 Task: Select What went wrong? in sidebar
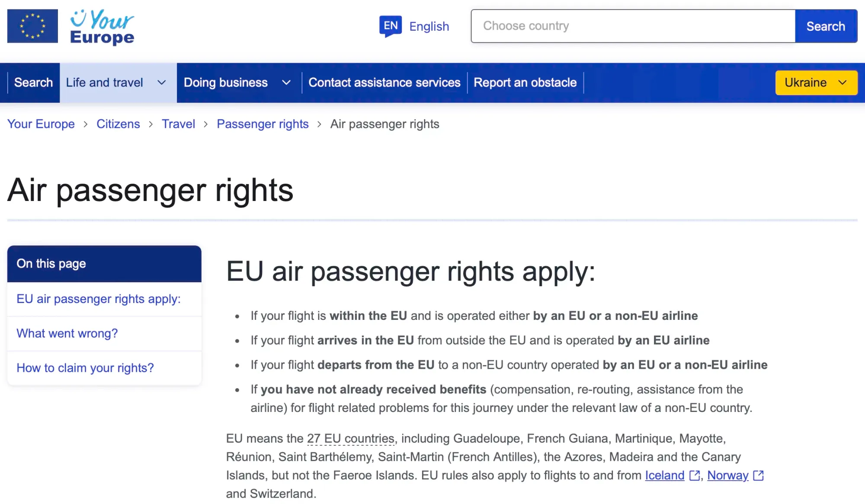pyautogui.click(x=67, y=333)
